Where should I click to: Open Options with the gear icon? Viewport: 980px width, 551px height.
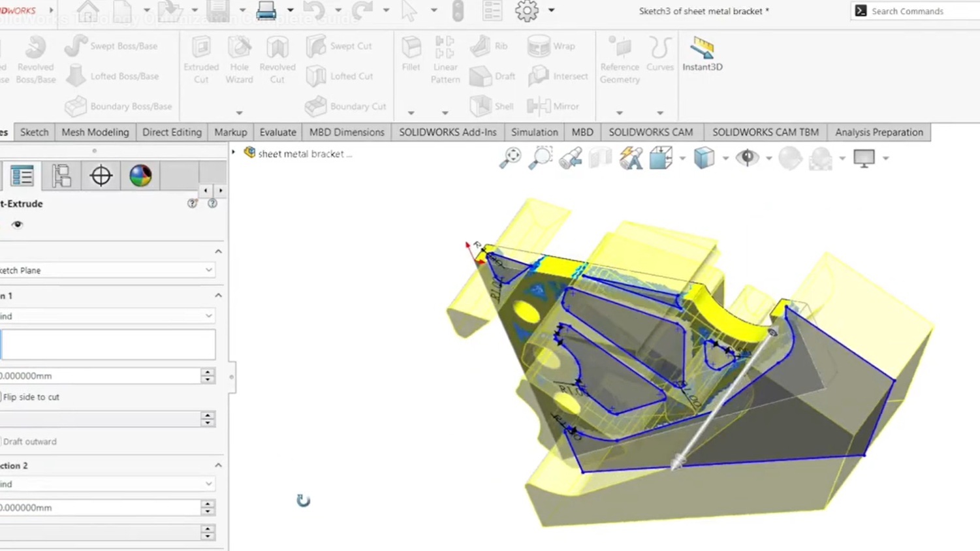coord(527,10)
